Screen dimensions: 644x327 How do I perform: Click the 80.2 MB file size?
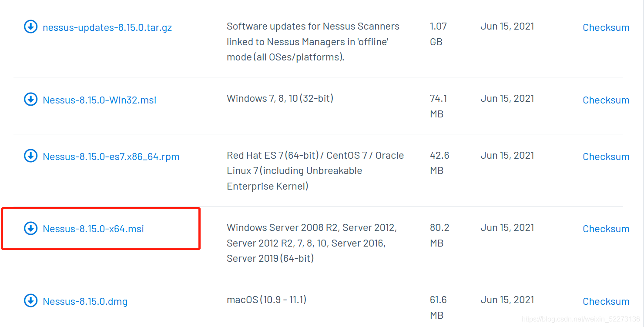439,235
